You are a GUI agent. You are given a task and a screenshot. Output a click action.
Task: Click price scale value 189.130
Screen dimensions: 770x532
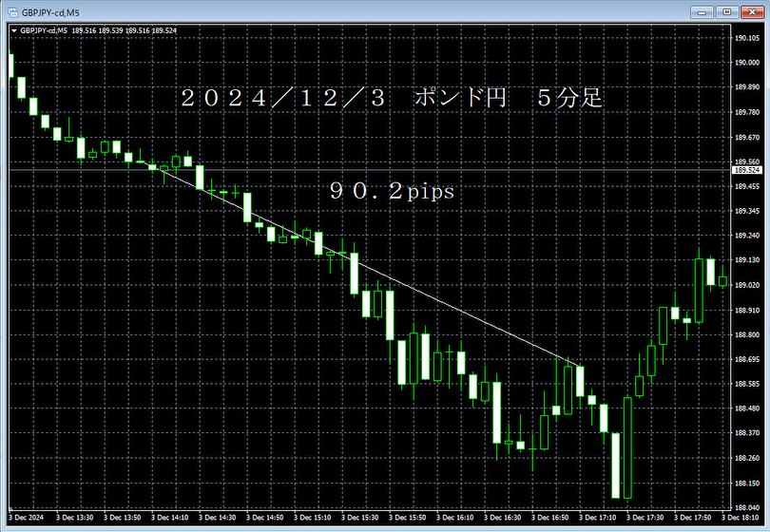[747, 259]
